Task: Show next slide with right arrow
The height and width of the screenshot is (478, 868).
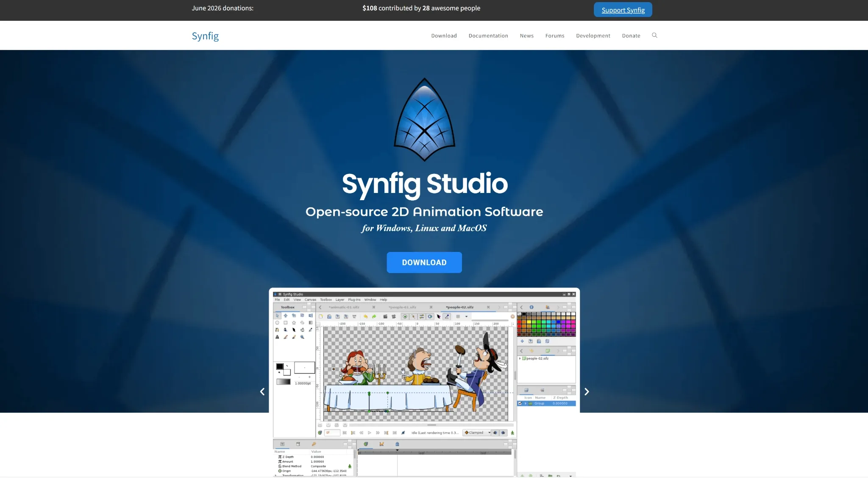Action: point(587,391)
